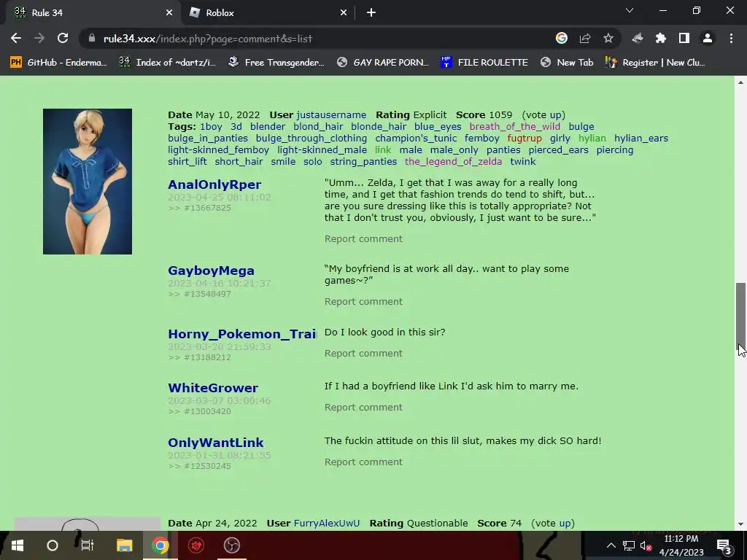Toggle the browser side panel
Image resolution: width=747 pixels, height=560 pixels.
point(684,38)
